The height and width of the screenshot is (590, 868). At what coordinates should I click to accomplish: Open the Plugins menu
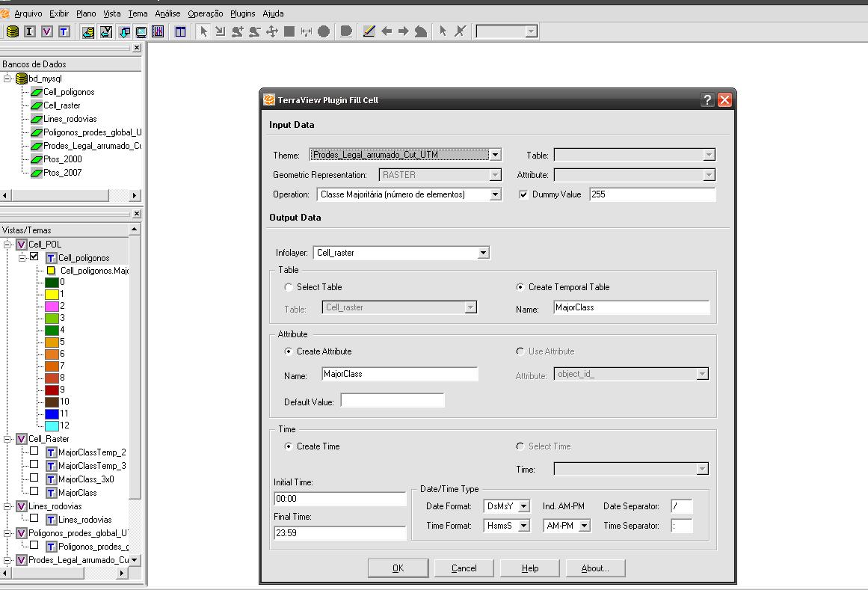tap(242, 13)
